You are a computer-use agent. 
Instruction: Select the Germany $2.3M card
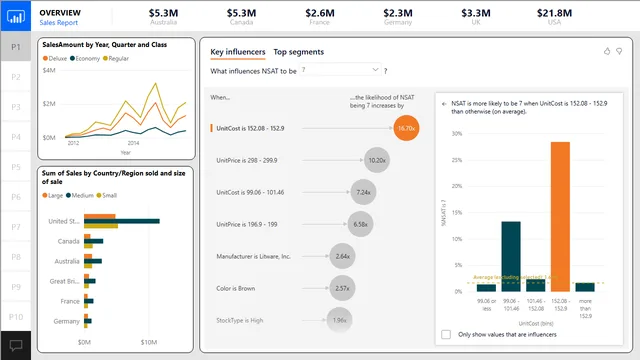(398, 16)
